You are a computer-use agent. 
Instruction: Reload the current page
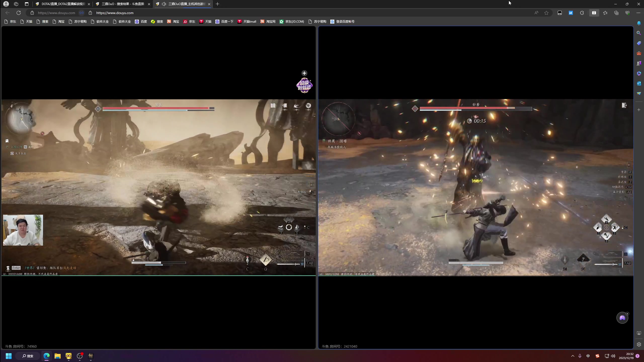tap(19, 13)
